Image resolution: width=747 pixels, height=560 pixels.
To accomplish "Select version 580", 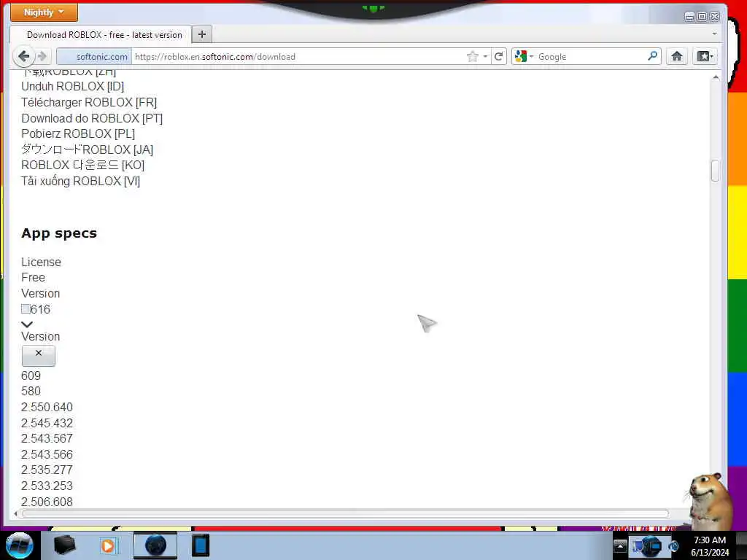I will pos(31,391).
